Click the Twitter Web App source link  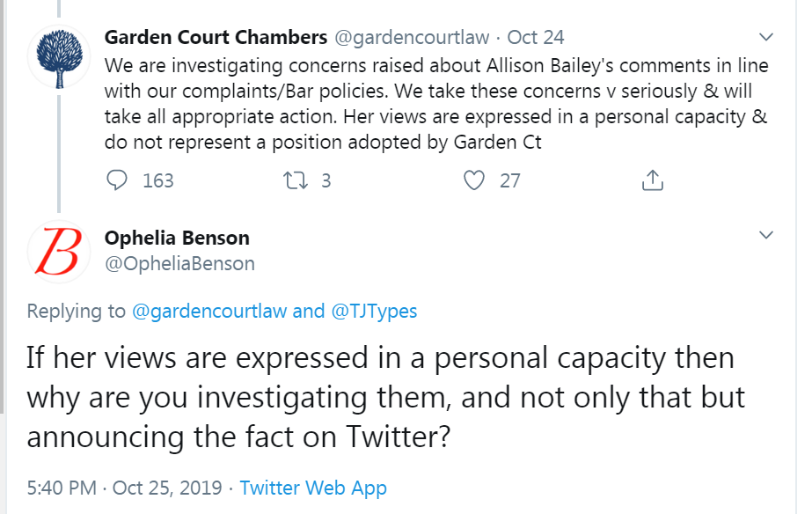click(313, 487)
